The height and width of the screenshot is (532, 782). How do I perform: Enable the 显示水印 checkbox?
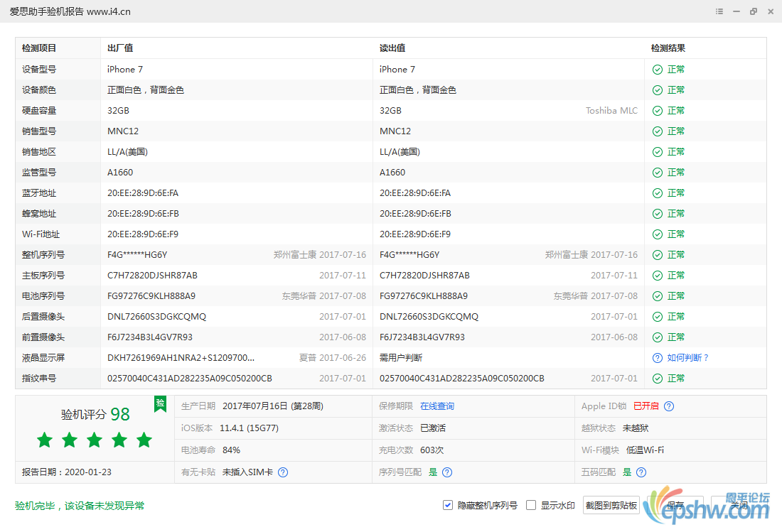(x=531, y=505)
